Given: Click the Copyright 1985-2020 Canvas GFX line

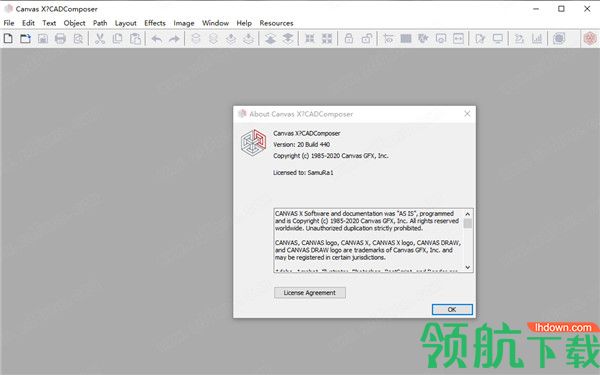Looking at the screenshot, I should click(x=331, y=156).
